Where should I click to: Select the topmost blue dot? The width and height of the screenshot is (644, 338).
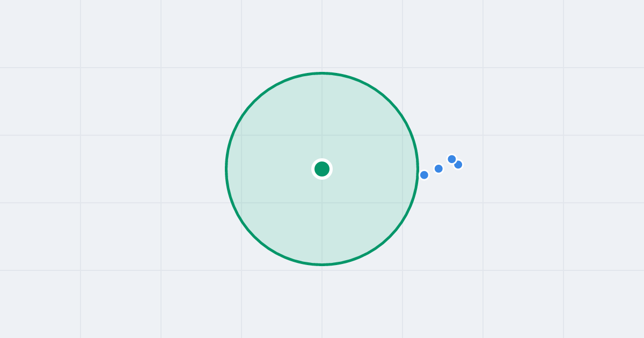(452, 159)
